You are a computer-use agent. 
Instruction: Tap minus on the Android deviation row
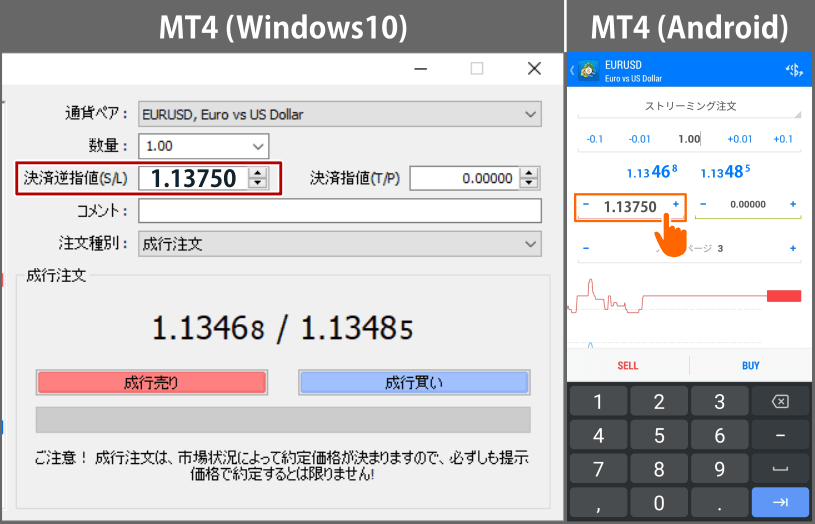click(x=586, y=248)
